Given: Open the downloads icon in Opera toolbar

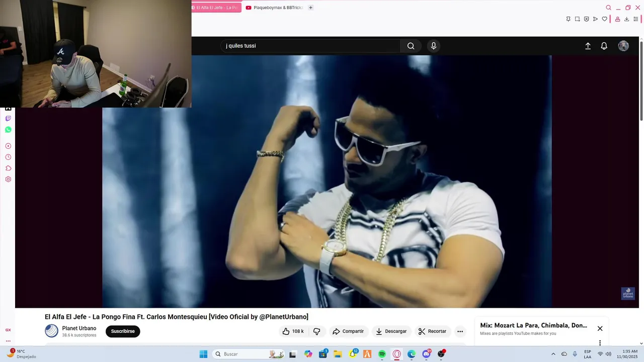Looking at the screenshot, I should pyautogui.click(x=626, y=19).
